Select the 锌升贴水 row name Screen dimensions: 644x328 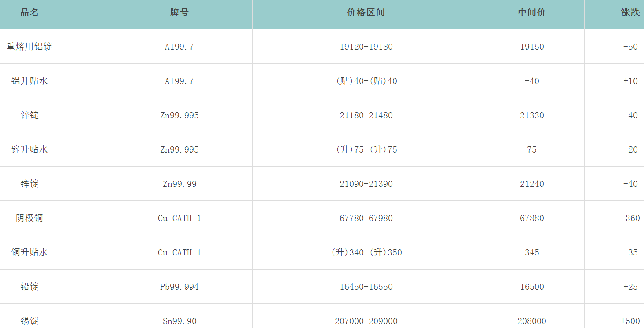coord(29,149)
